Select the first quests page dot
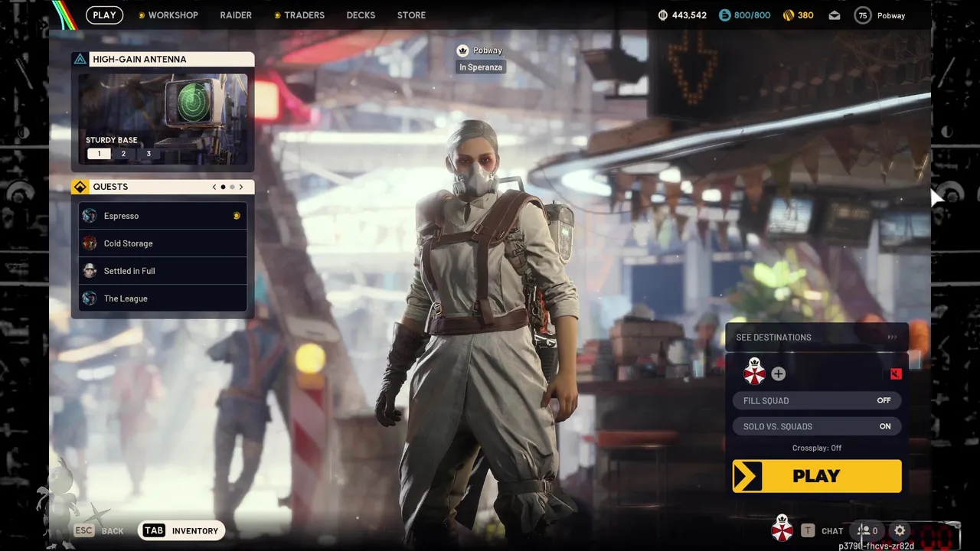The image size is (980, 551). tap(223, 187)
